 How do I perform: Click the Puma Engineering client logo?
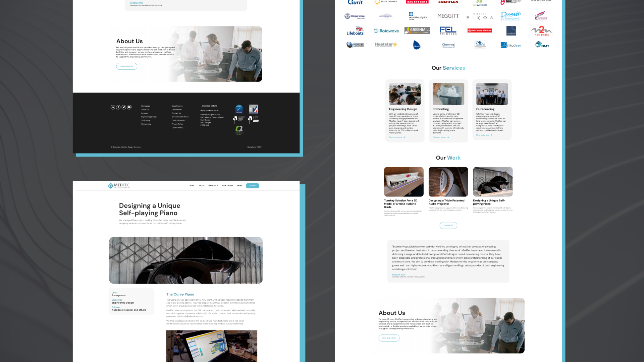tap(511, 16)
